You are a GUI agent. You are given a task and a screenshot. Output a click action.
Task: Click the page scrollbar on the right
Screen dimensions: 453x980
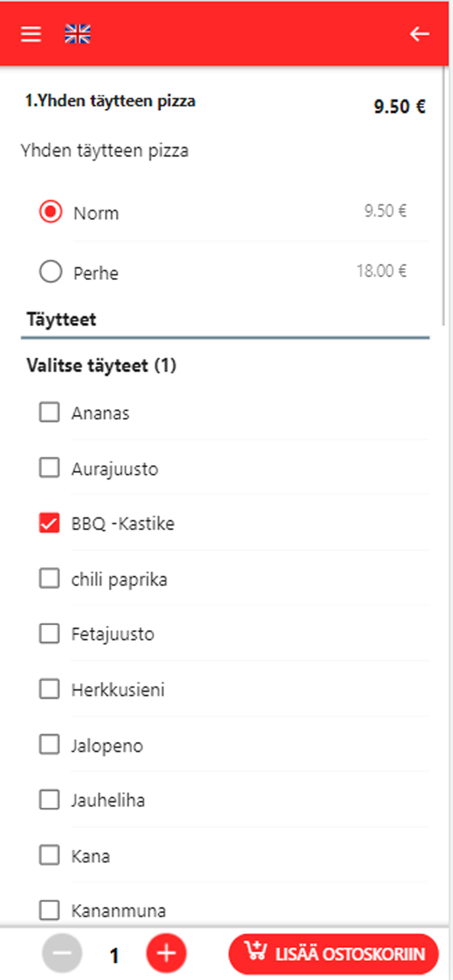point(445,196)
